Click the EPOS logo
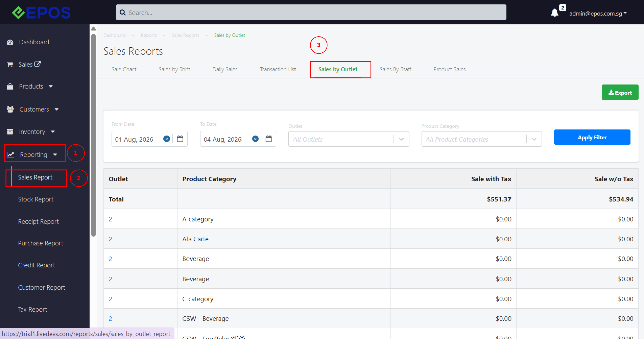 click(41, 13)
